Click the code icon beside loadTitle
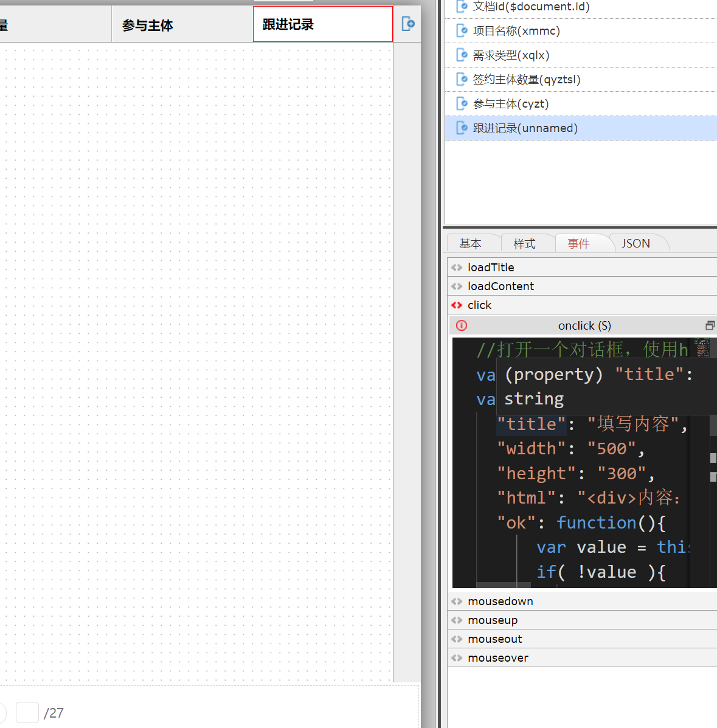717x728 pixels. click(457, 268)
